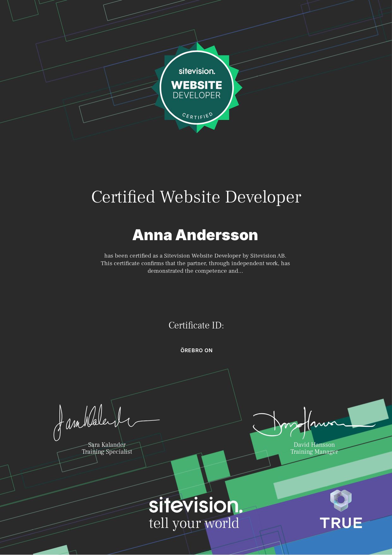Click the TRUE cube logo icon
The width and height of the screenshot is (392, 555).
341,500
